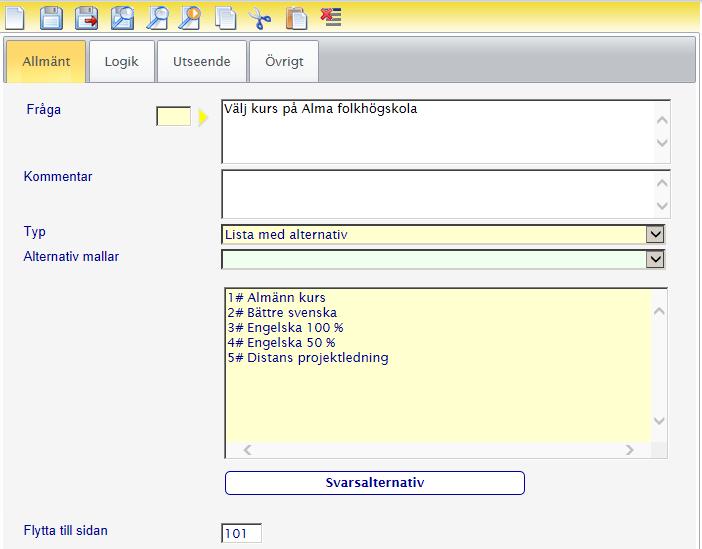Viewport: 702px width, 549px height.
Task: Click the alternatives list scroll right arrow
Action: [629, 450]
